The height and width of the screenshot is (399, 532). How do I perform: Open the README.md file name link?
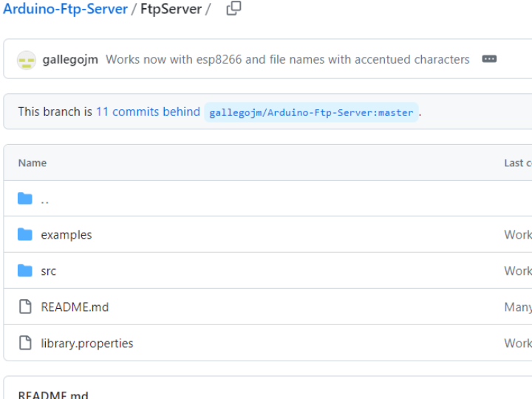pyautogui.click(x=75, y=307)
